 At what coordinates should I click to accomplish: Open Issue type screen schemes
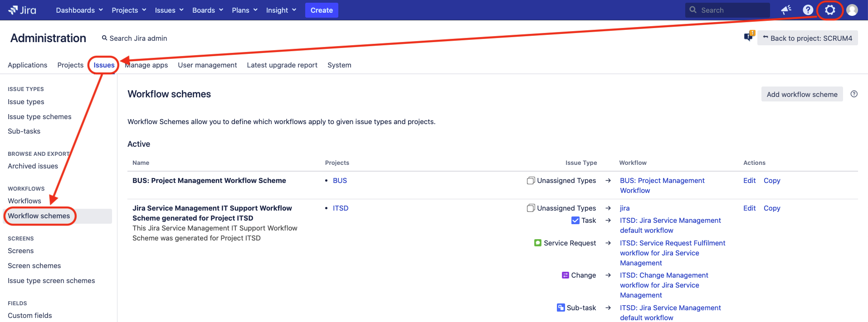51,281
